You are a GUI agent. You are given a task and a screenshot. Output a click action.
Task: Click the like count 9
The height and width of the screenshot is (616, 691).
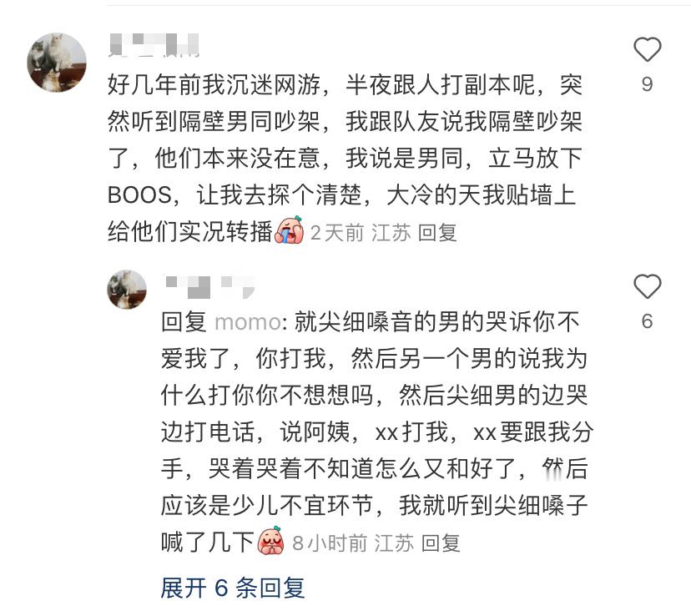[x=647, y=84]
